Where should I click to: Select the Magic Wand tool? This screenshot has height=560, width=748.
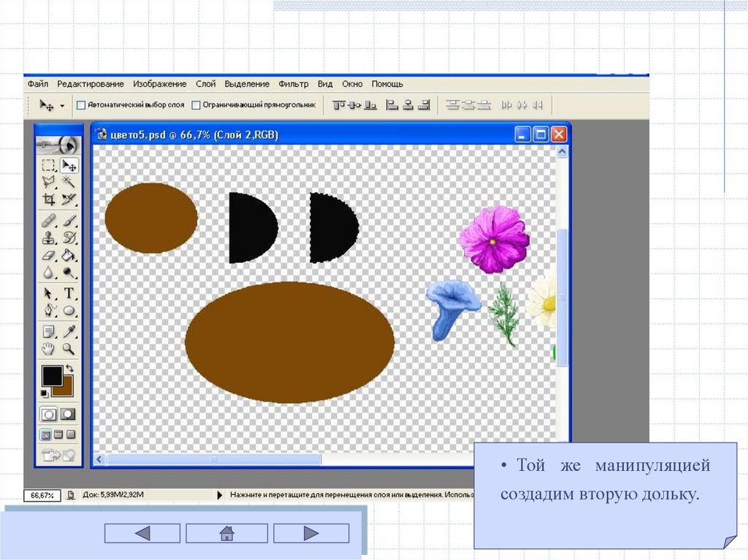pyautogui.click(x=69, y=182)
